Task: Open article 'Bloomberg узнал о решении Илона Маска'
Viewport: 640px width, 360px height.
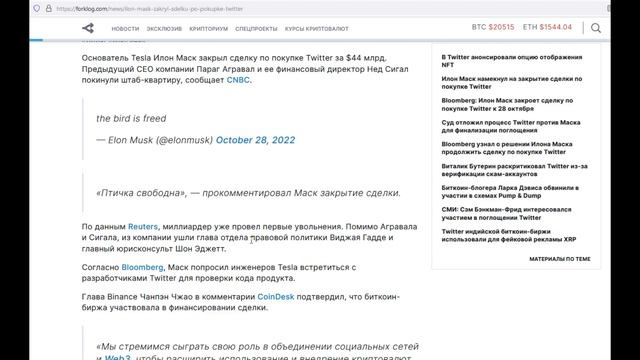Action: click(x=507, y=148)
